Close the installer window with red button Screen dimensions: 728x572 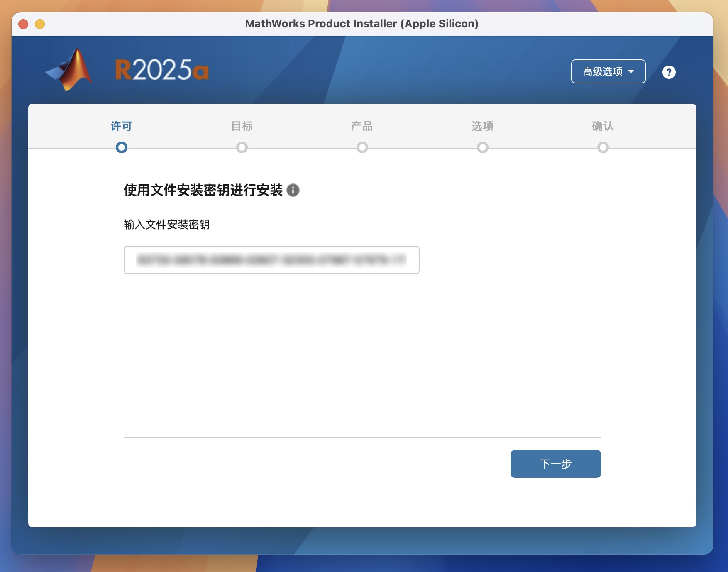pyautogui.click(x=23, y=24)
